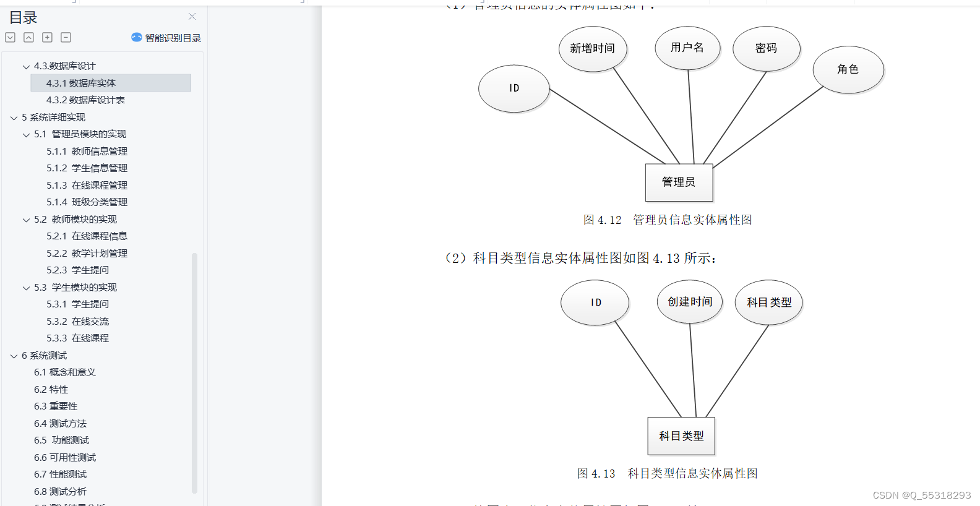Click the outline panel vertical scrollbar
Image resolution: width=980 pixels, height=506 pixels.
pyautogui.click(x=194, y=373)
